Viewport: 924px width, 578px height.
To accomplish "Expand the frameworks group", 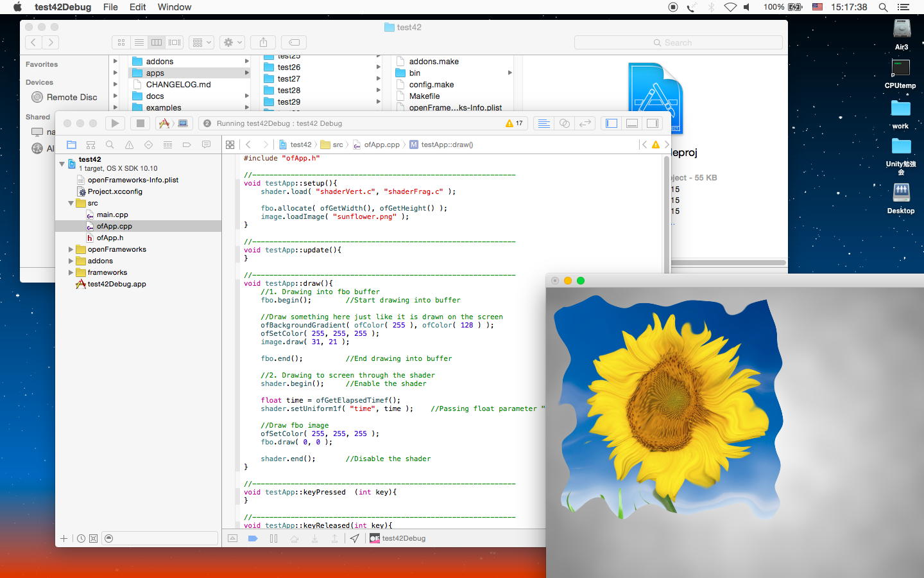I will coord(71,272).
